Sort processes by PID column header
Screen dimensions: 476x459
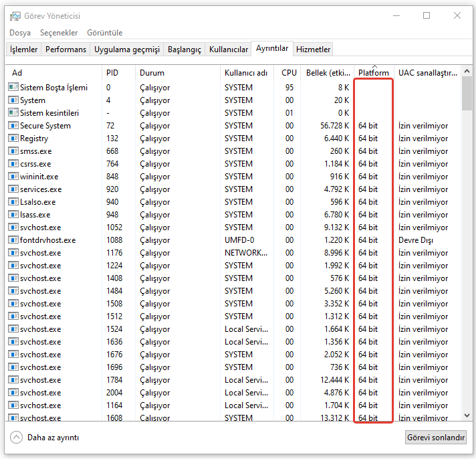(x=112, y=73)
